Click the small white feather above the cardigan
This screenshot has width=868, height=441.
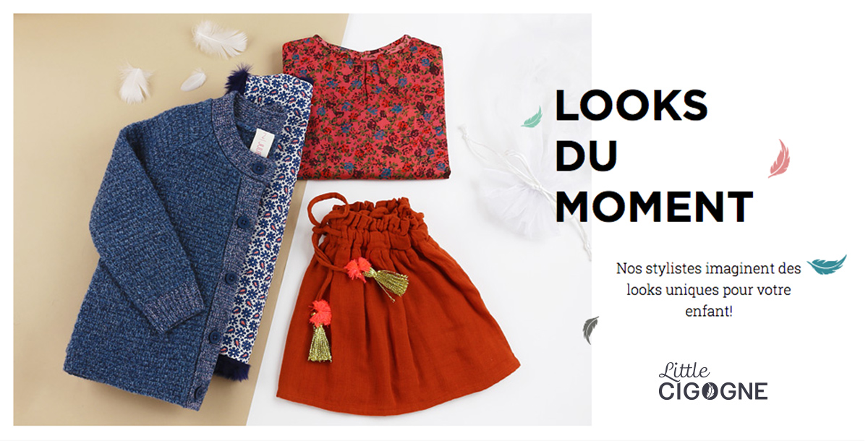point(192,80)
